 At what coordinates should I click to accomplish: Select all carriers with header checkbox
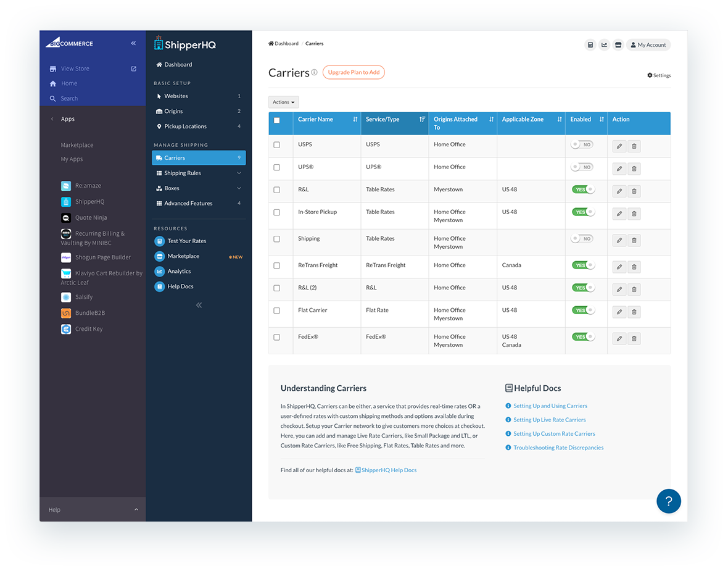(x=276, y=120)
